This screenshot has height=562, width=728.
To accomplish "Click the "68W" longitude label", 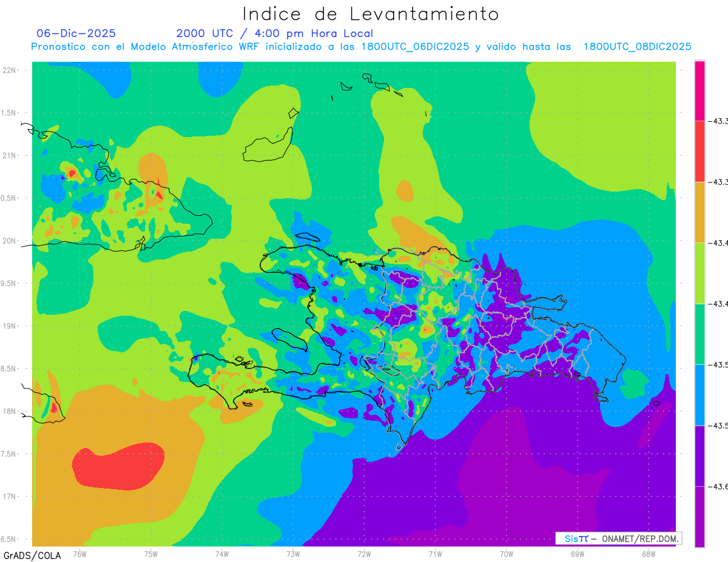I will click(x=649, y=554).
